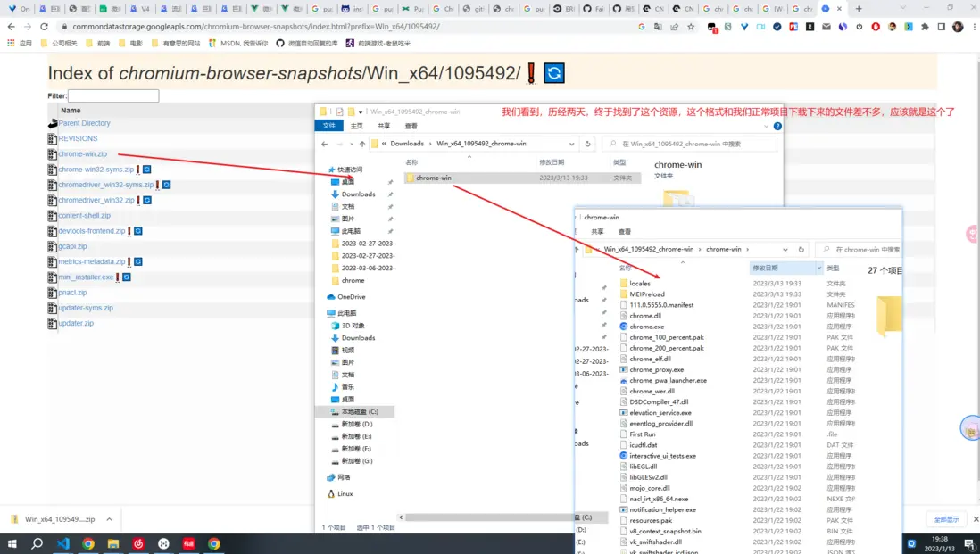Open taskbar search magnifier
980x554 pixels.
[x=37, y=543]
